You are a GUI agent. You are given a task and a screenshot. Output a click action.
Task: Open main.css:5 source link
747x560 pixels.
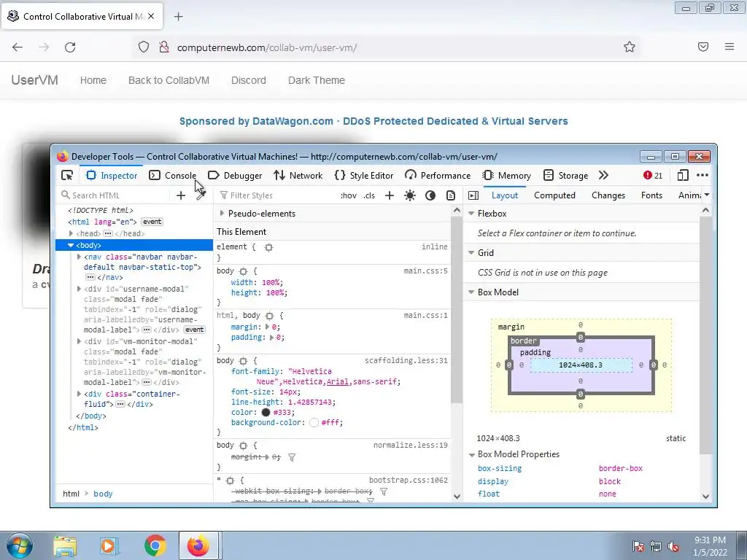pos(425,271)
